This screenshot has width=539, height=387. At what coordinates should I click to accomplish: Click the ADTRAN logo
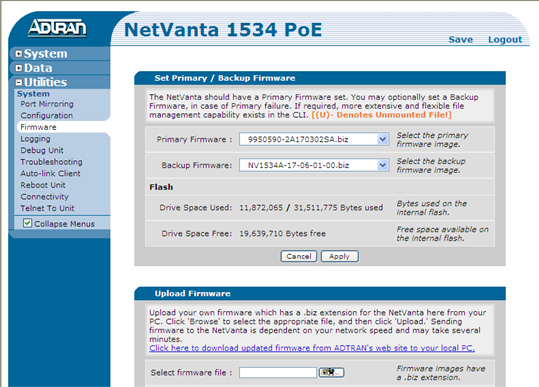(57, 27)
